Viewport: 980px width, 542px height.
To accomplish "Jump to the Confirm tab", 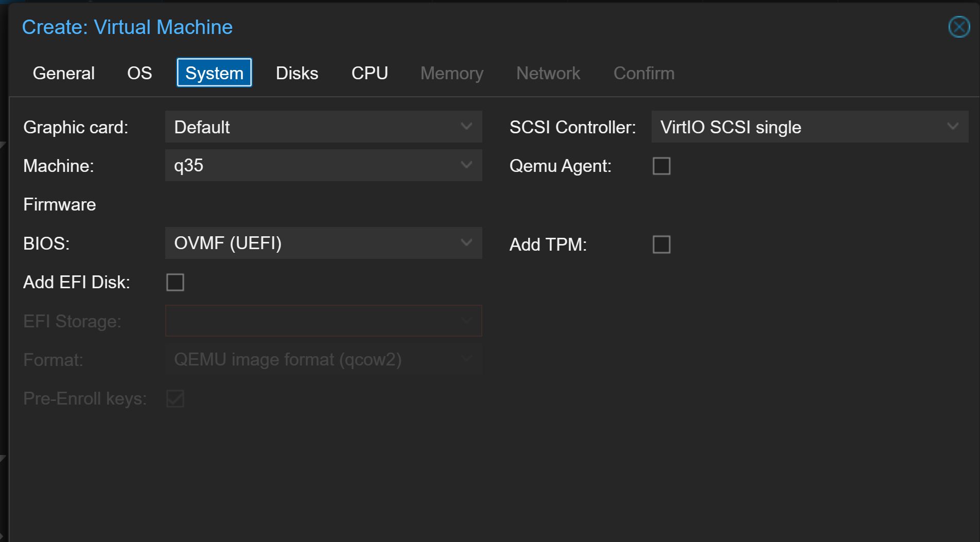I will 643,73.
